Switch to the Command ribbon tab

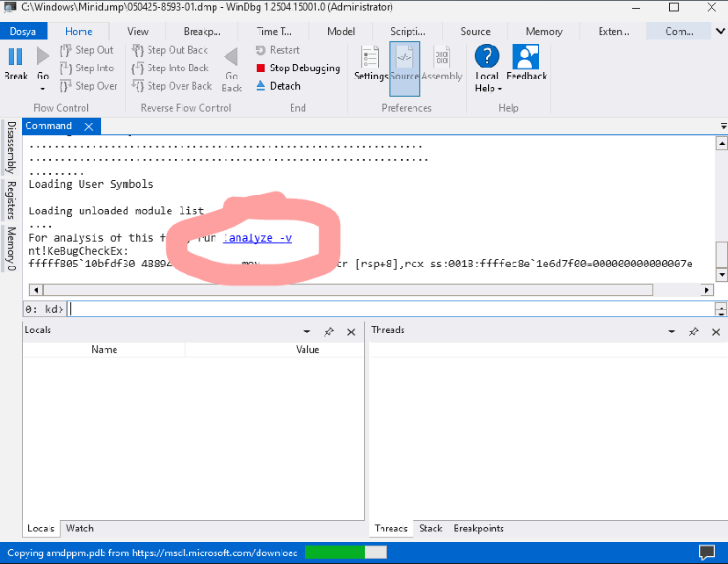(x=679, y=32)
